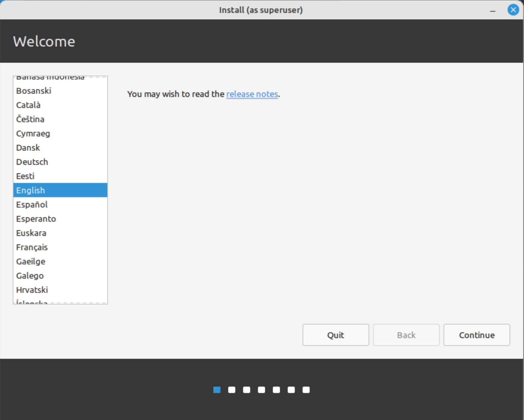Open the release notes link
524x420 pixels.
pos(252,94)
